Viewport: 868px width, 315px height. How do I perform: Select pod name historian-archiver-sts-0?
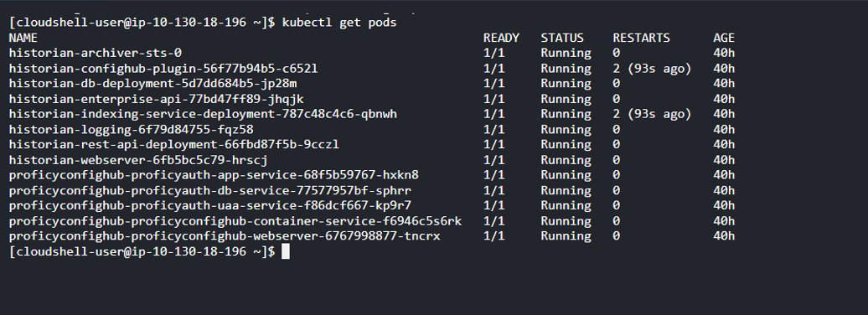96,53
